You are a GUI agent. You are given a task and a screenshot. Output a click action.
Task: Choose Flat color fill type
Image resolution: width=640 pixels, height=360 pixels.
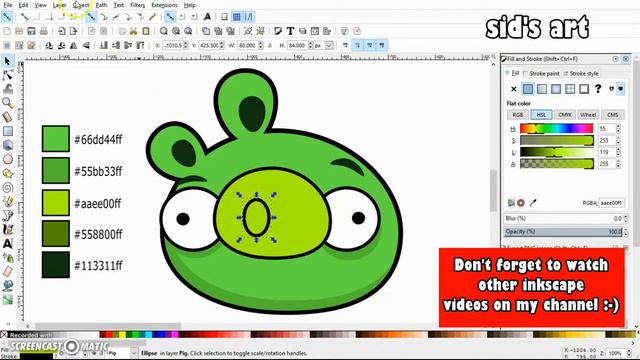tap(528, 89)
